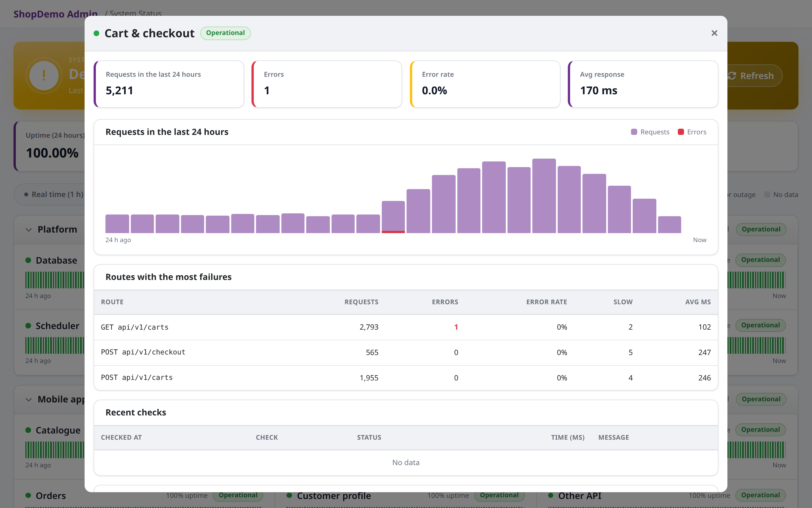Image resolution: width=812 pixels, height=508 pixels.
Task: Click the red error segment in chart
Action: tap(393, 232)
